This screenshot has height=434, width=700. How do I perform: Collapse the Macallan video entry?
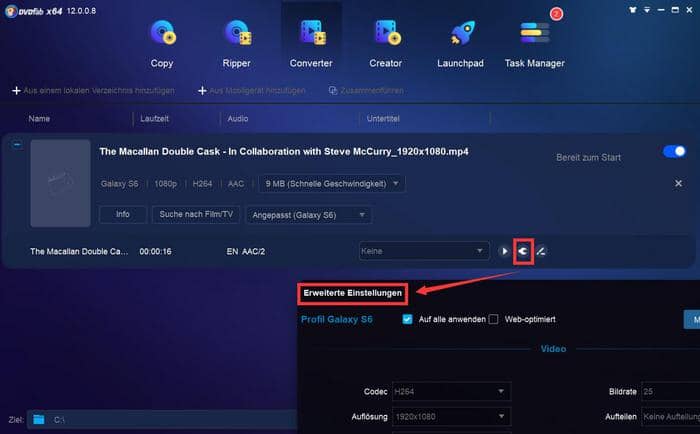point(17,145)
